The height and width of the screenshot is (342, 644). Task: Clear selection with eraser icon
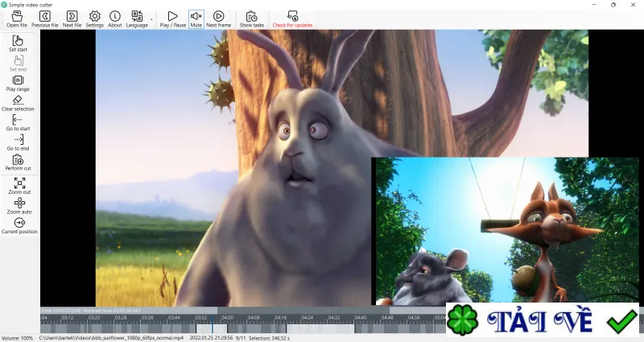(18, 104)
